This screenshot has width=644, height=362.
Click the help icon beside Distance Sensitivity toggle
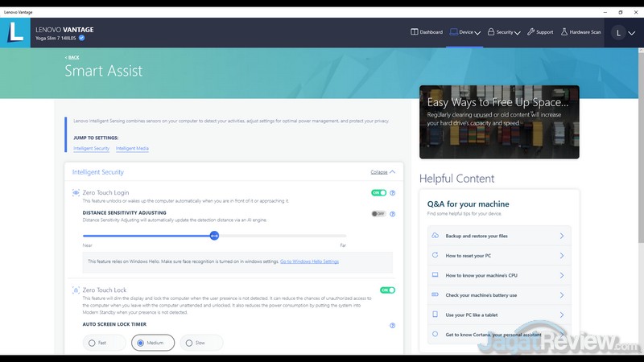click(x=393, y=214)
